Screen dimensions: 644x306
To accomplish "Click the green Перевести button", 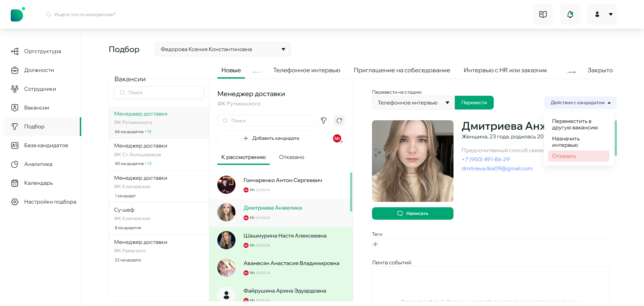I will click(x=474, y=103).
